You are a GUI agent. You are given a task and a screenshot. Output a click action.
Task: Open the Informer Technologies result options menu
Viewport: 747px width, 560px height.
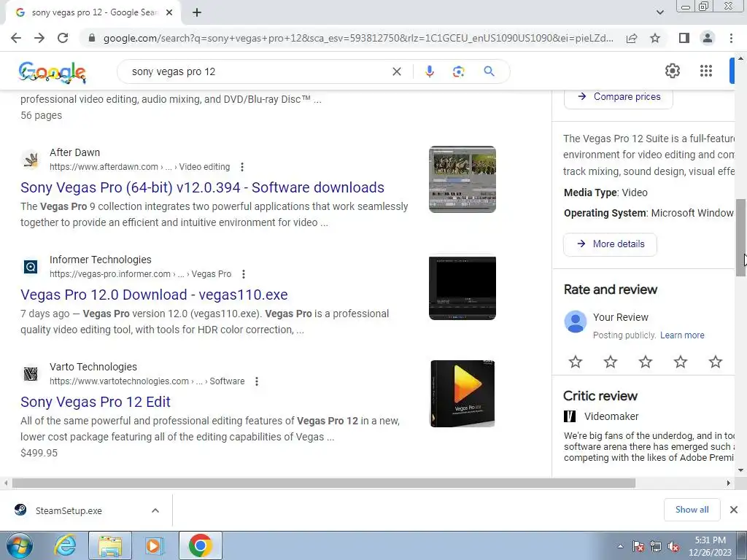click(x=244, y=274)
